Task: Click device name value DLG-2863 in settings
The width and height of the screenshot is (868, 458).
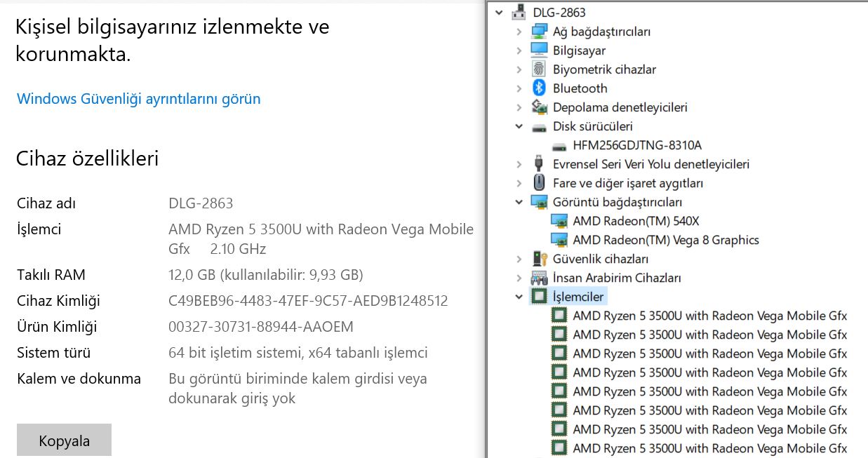Action: (201, 203)
